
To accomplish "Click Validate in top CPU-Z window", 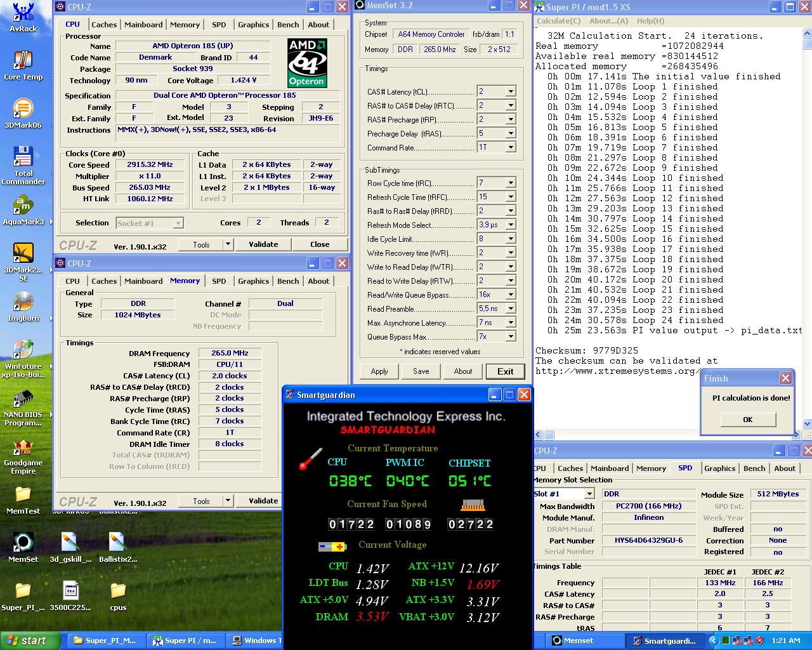I will click(263, 244).
